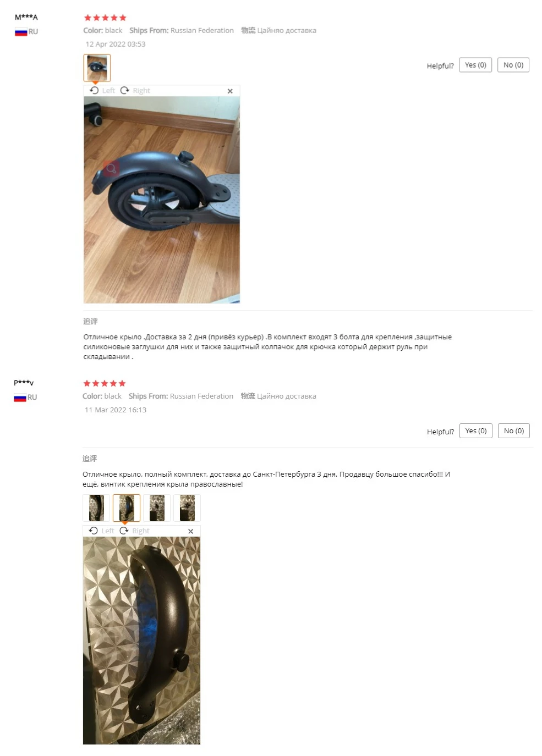Open first thumbnail in P***v's review
Image resolution: width=542 pixels, height=756 pixels.
(96, 508)
